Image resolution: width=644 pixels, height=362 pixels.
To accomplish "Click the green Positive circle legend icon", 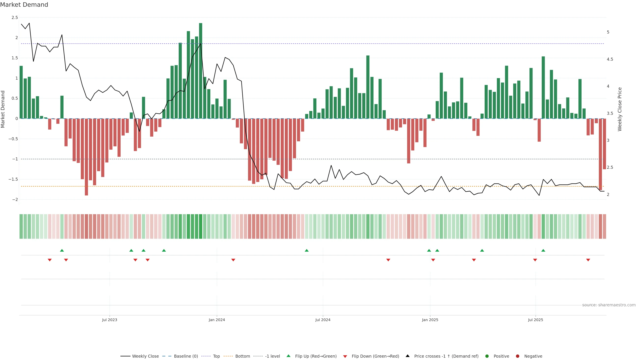I will point(487,356).
